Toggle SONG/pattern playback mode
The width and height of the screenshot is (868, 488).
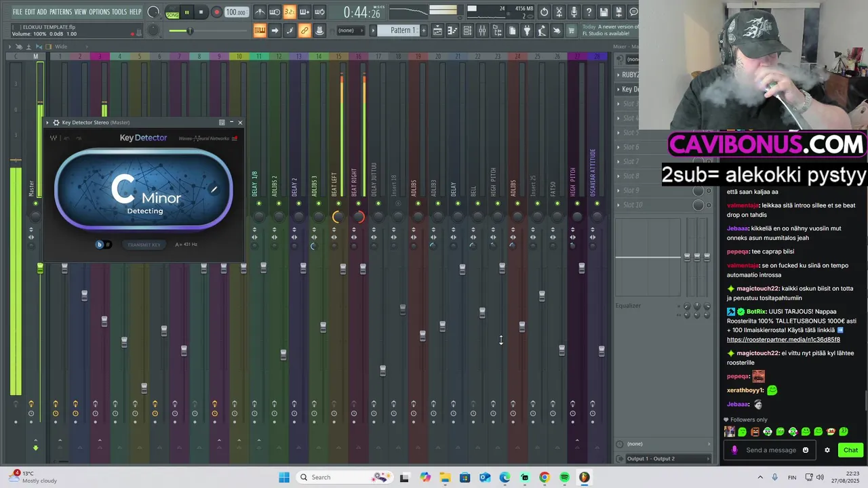coord(172,12)
